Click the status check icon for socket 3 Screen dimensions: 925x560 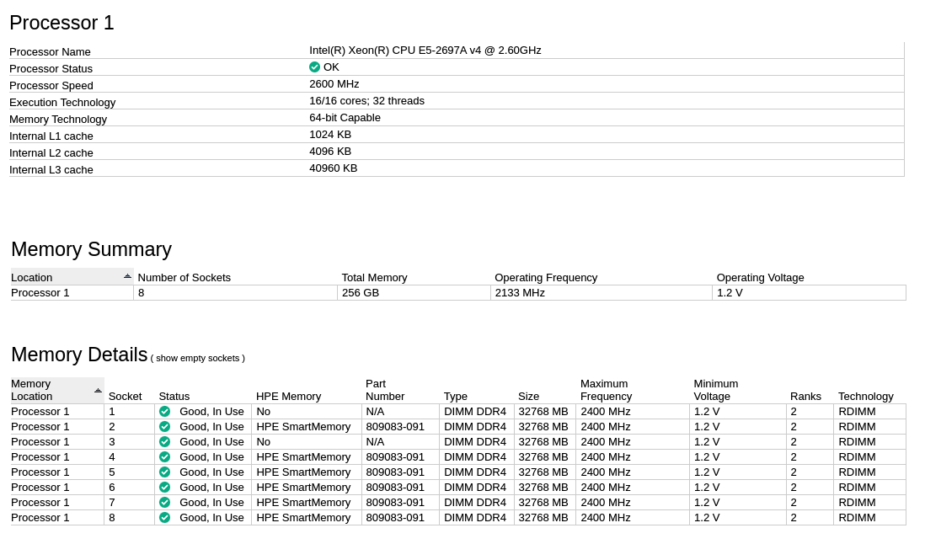164,442
